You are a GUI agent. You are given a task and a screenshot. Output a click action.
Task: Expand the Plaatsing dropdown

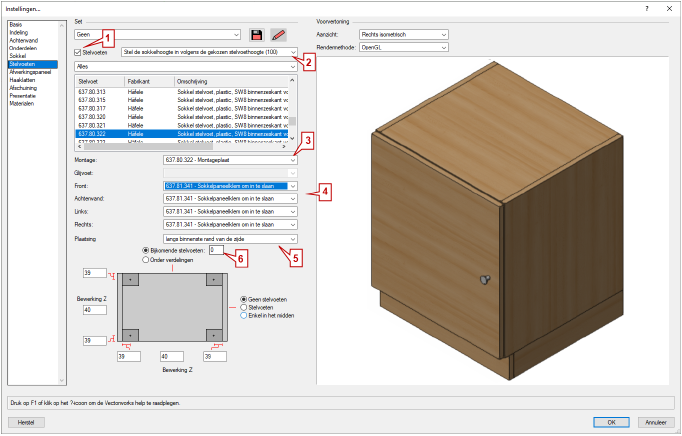[x=231, y=239]
